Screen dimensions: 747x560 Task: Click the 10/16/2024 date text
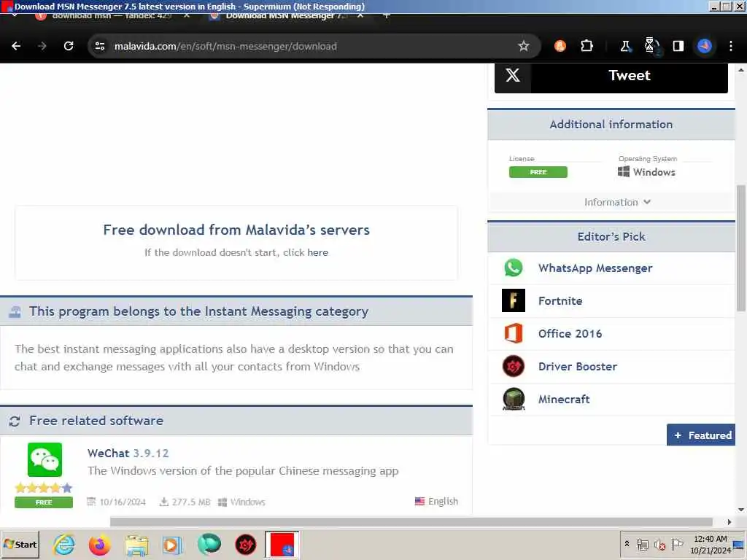pos(123,502)
